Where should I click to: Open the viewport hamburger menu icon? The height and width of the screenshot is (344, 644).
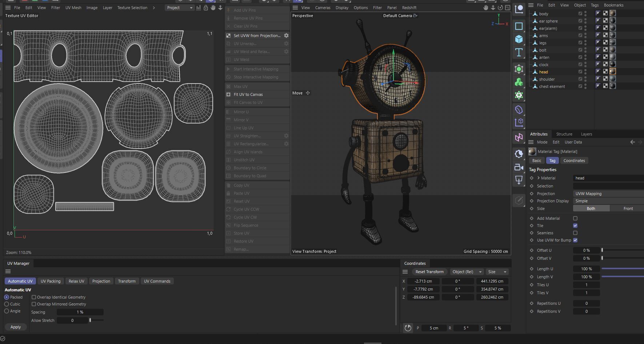(295, 8)
